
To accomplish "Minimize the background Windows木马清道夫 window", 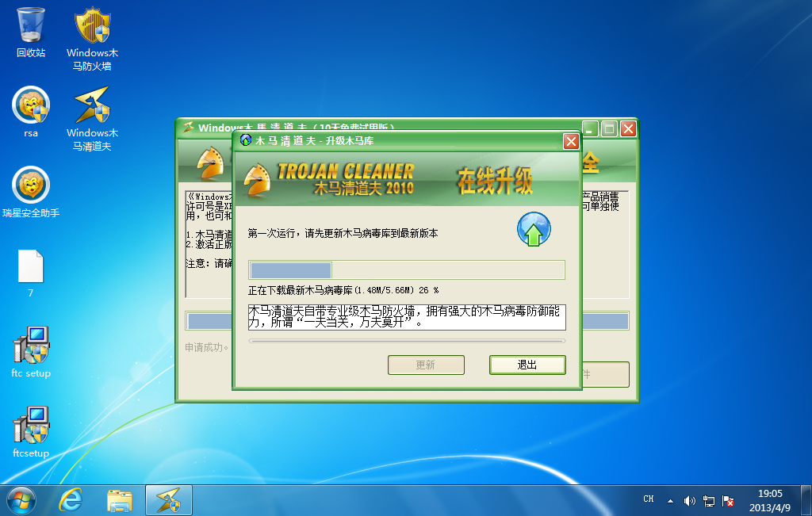I will click(x=590, y=128).
